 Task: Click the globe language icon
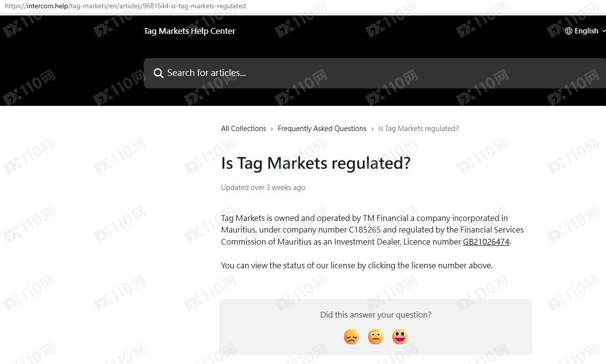click(569, 31)
